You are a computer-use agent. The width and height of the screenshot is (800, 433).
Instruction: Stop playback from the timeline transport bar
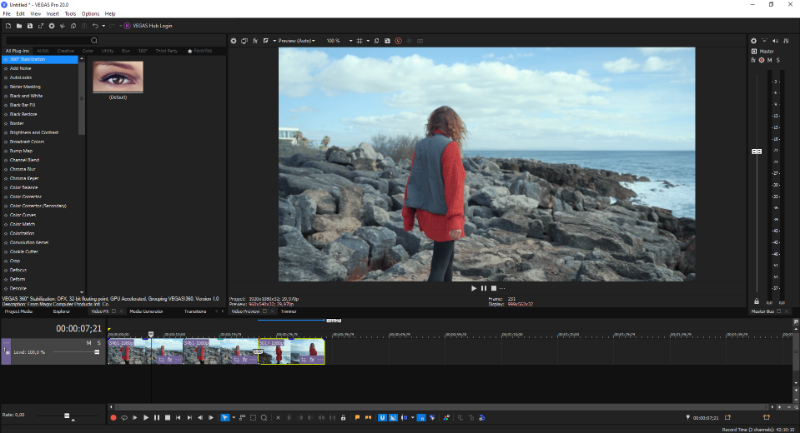[x=167, y=417]
